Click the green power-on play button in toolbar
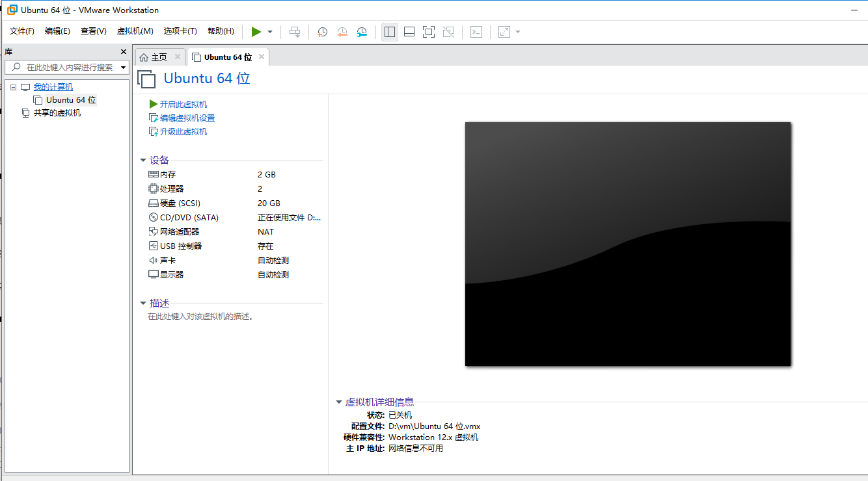The height and width of the screenshot is (481, 868). click(x=256, y=32)
